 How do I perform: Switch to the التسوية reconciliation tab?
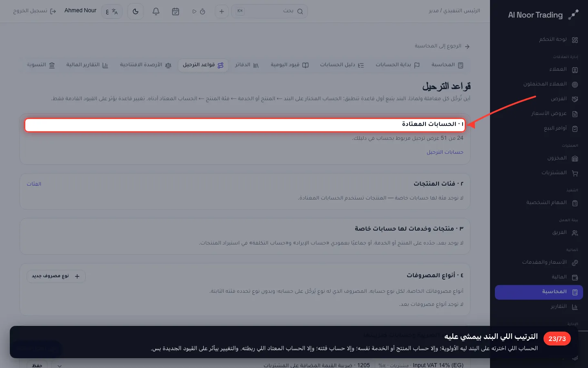pos(41,65)
